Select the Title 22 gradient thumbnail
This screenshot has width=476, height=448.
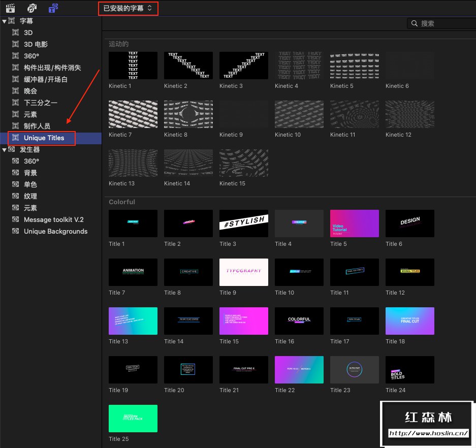(299, 370)
